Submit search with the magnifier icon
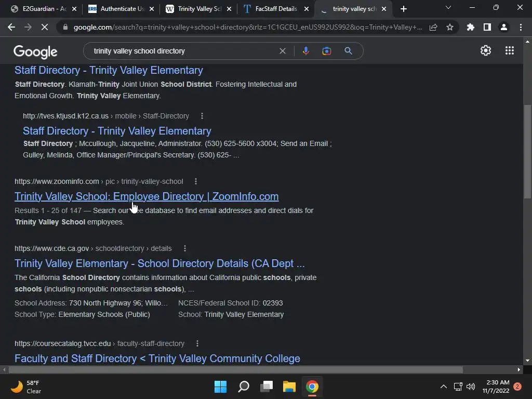 pos(348,51)
